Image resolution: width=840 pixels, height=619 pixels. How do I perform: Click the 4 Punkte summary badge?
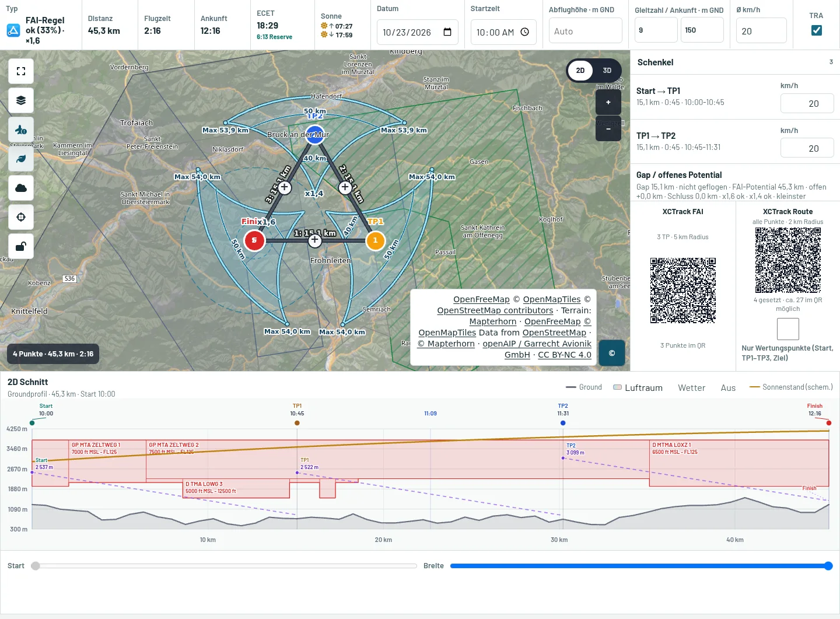(x=53, y=354)
